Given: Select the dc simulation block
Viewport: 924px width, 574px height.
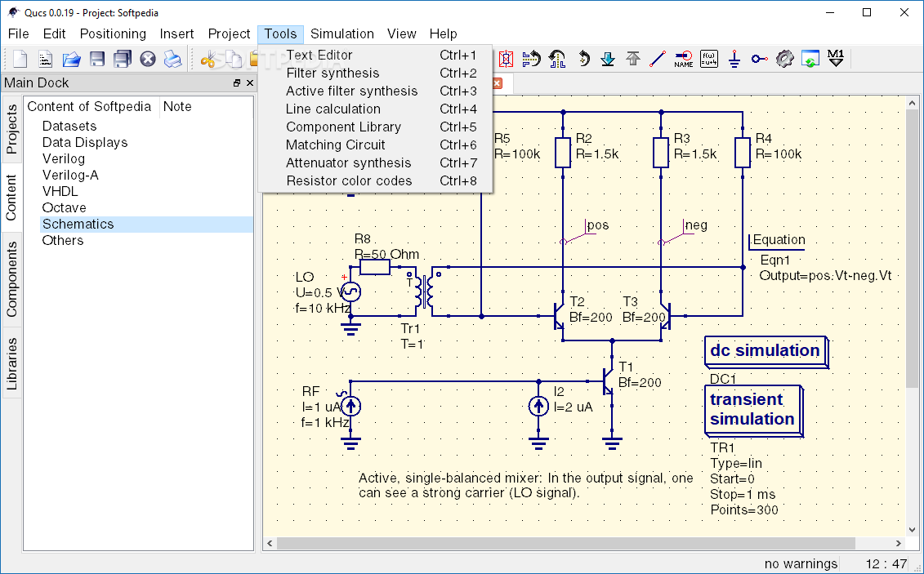Looking at the screenshot, I should pyautogui.click(x=766, y=352).
